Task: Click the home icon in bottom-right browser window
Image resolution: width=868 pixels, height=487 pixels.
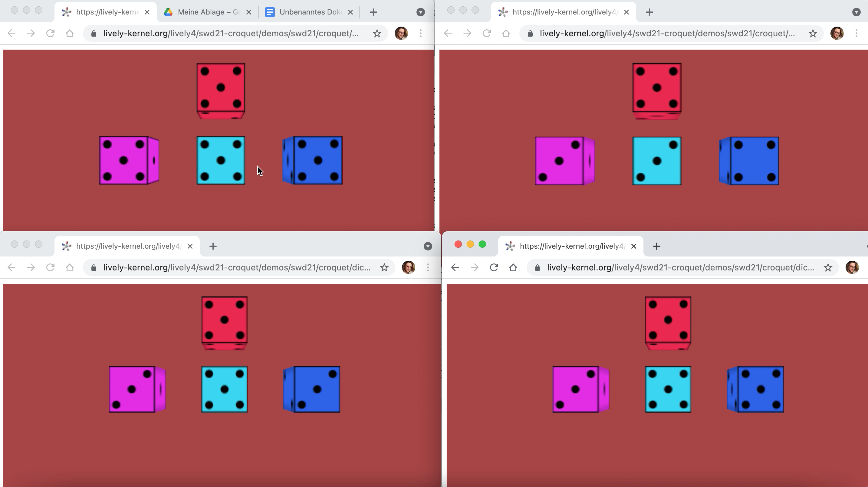Action: pyautogui.click(x=513, y=267)
